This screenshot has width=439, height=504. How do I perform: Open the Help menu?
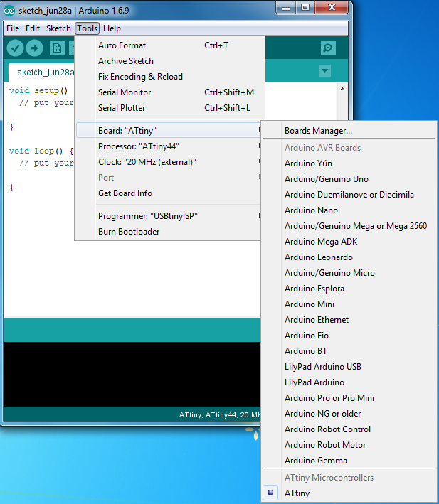[112, 28]
